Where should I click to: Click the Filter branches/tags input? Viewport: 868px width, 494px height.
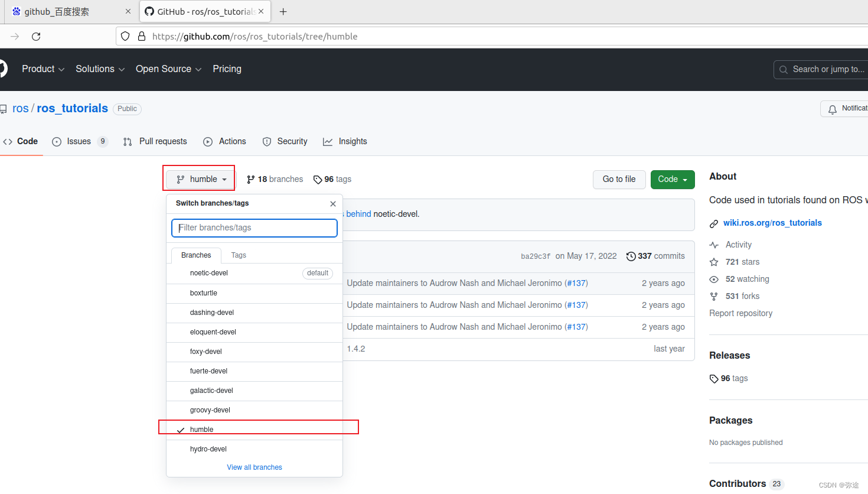click(x=254, y=227)
